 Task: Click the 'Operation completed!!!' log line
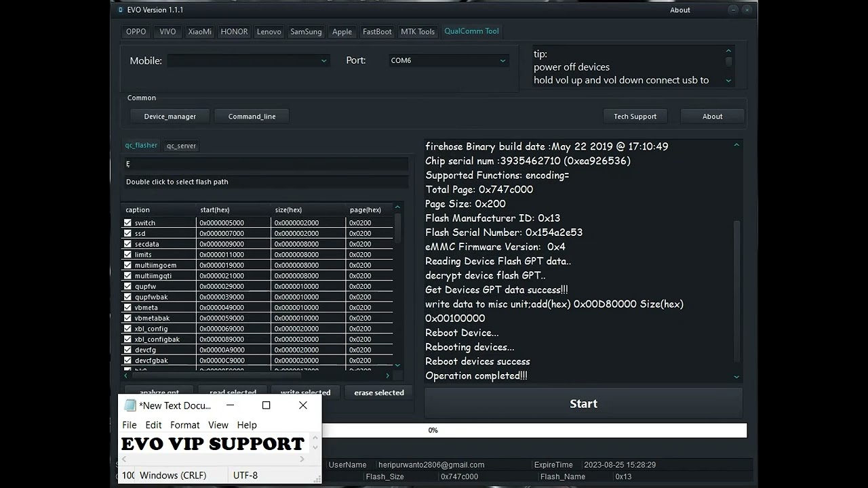click(476, 375)
